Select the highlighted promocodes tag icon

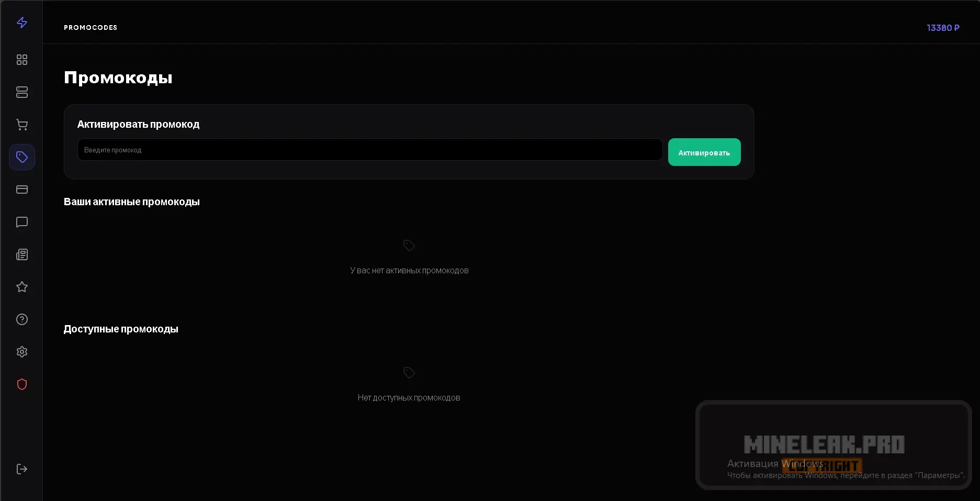point(22,157)
